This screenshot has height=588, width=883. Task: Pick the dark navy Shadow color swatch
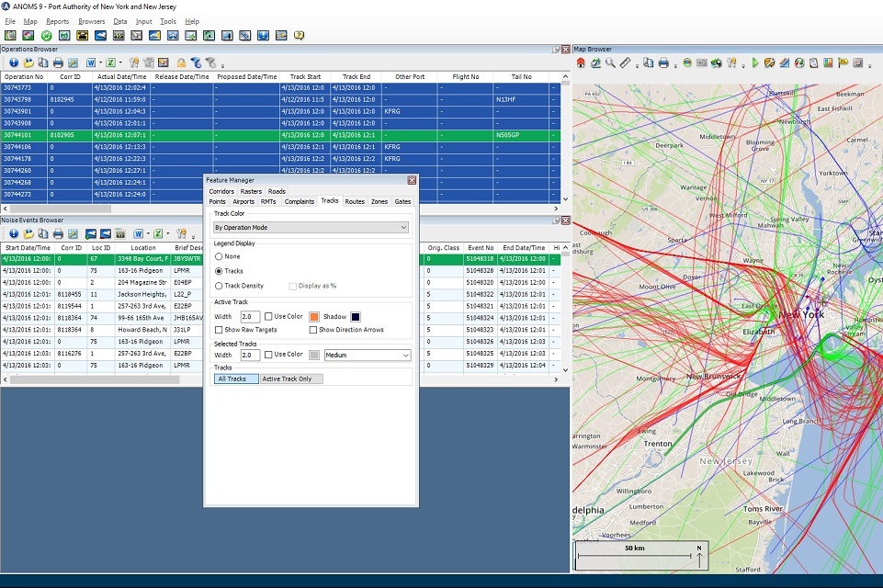[356, 317]
